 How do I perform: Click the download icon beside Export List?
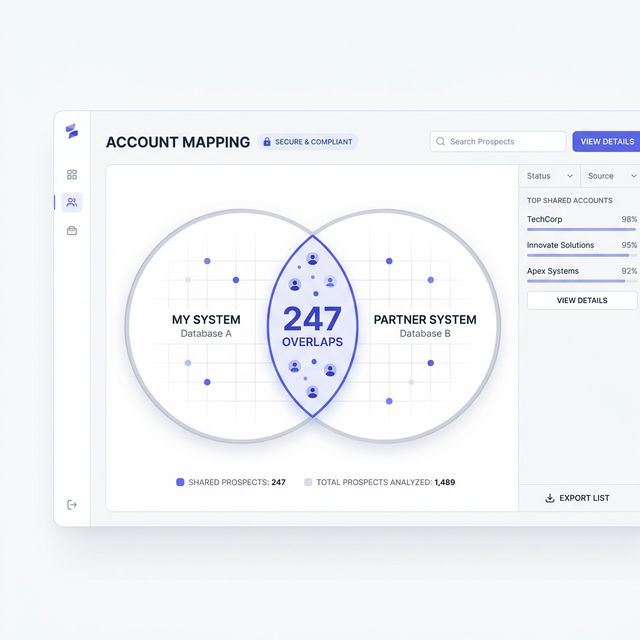point(550,498)
